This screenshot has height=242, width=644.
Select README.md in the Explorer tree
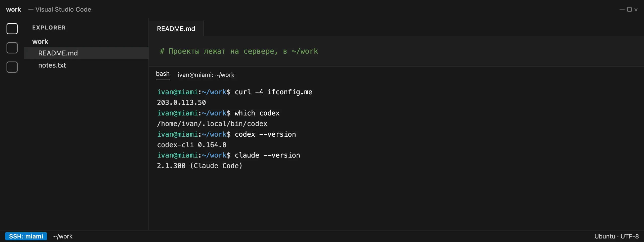[x=86, y=53]
